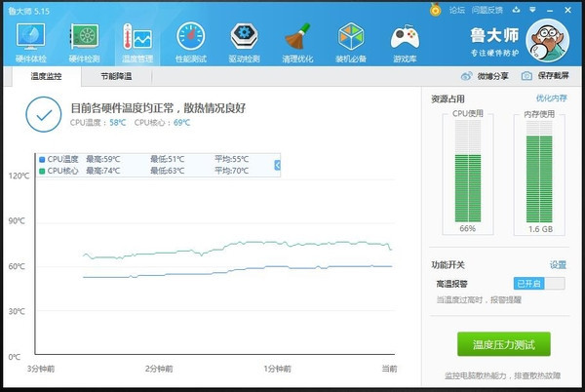Minimize the 鲁大师 window
Screen dimensions: 585x392
click(550, 11)
